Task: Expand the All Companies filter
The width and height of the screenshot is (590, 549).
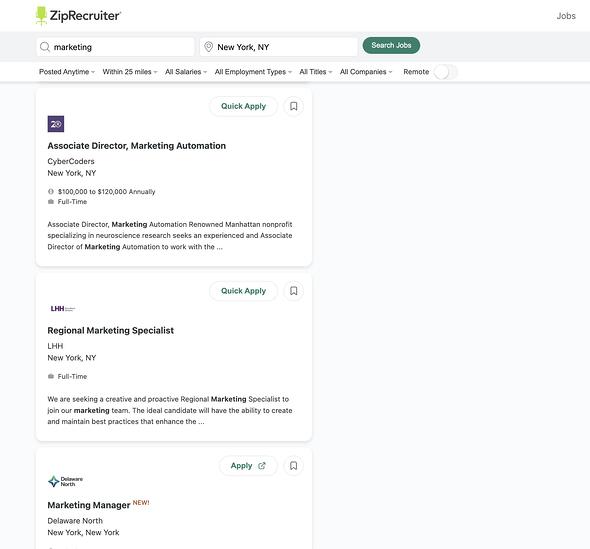Action: pos(366,72)
